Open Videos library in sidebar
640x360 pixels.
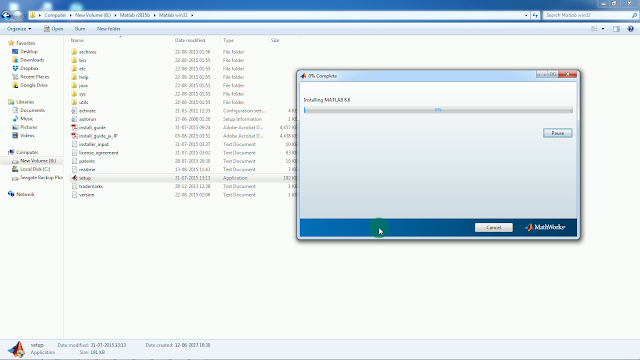(27, 136)
